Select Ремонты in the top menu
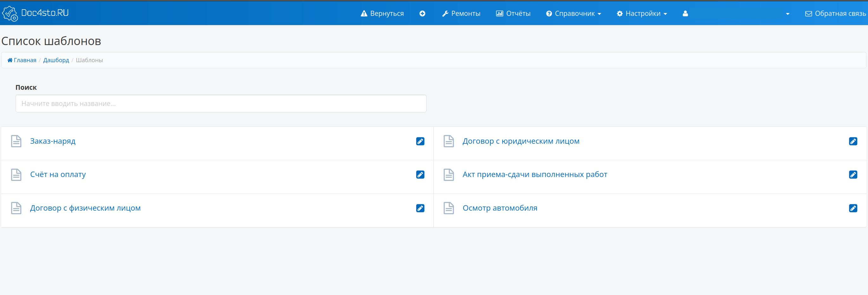Viewport: 868px width, 295px height. [461, 14]
